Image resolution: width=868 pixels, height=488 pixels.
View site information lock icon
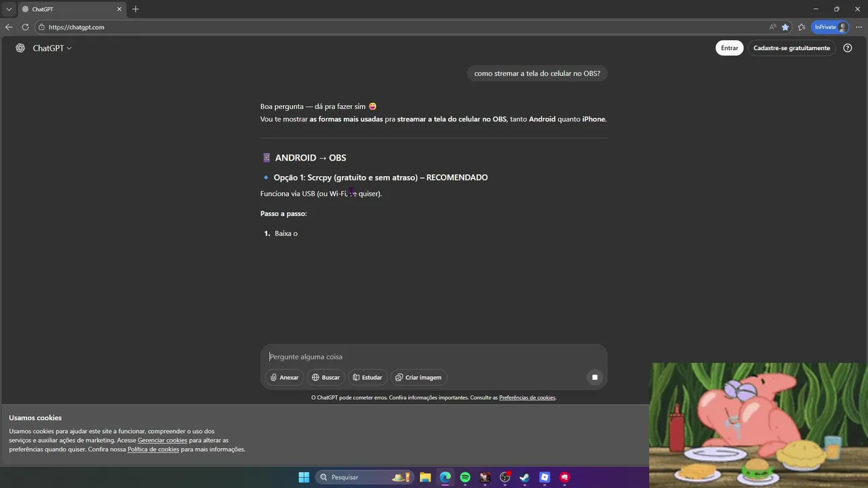[x=41, y=27]
